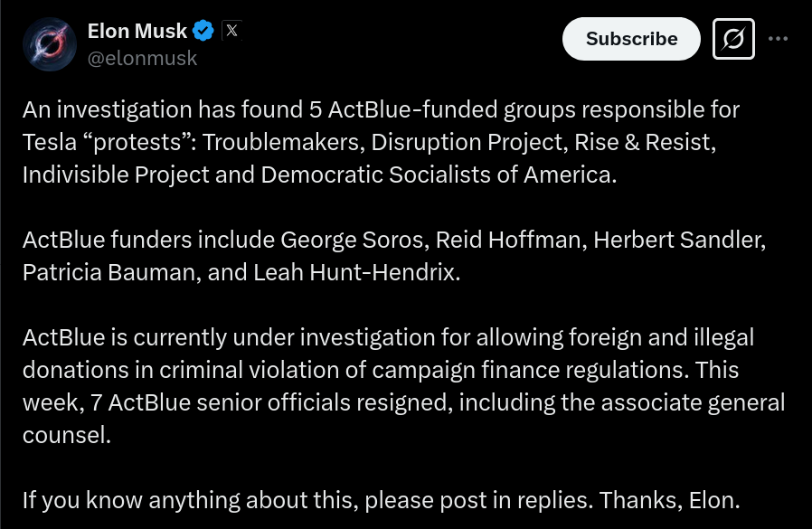Click the line 'If you know anything about this'
The height and width of the screenshot is (529, 812).
pos(190,500)
